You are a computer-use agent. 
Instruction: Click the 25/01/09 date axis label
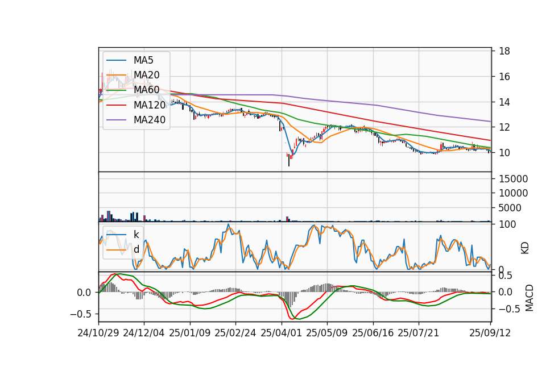click(190, 333)
